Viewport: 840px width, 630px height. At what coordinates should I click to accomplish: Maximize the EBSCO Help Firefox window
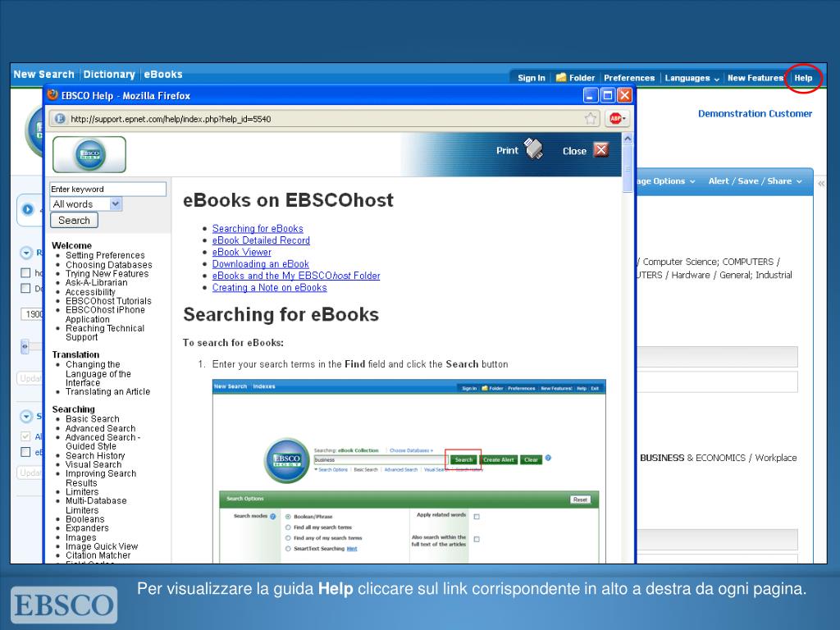point(608,95)
